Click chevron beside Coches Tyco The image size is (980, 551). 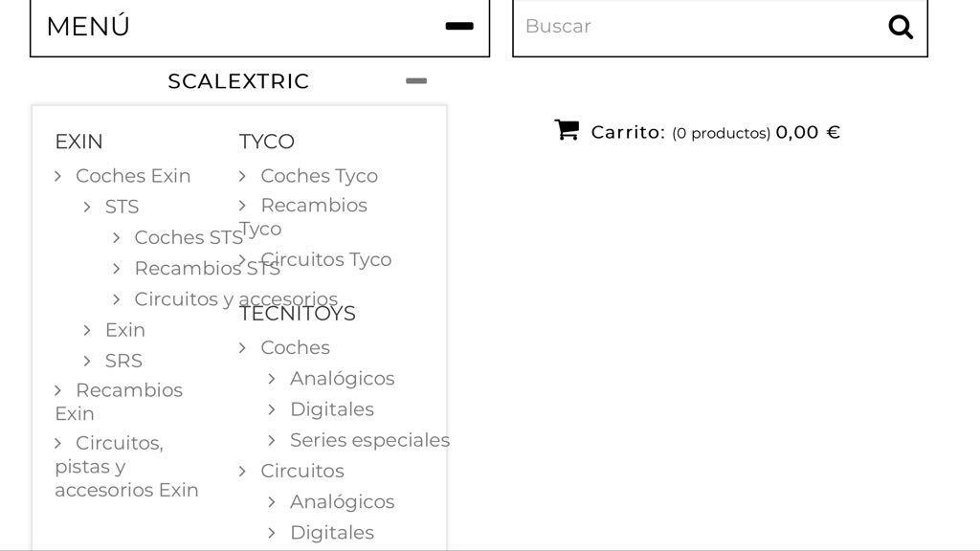click(242, 176)
